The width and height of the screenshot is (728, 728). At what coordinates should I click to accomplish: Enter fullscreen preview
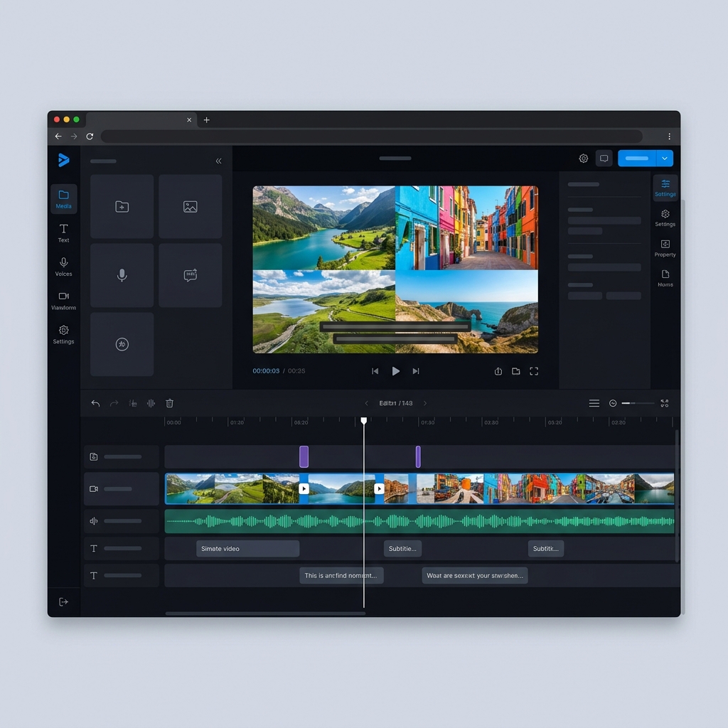pos(534,371)
